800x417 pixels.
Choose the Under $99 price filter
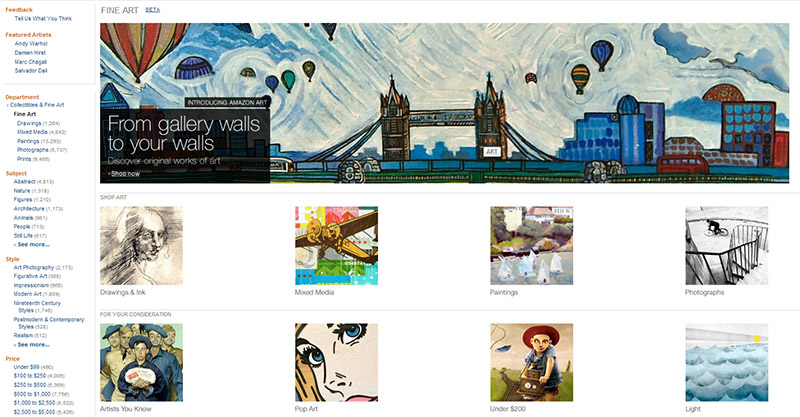[27, 367]
